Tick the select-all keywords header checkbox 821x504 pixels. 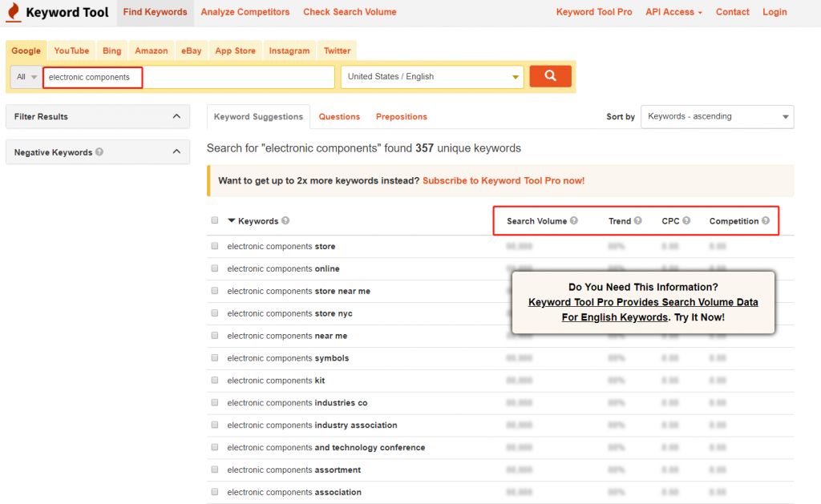coord(214,220)
